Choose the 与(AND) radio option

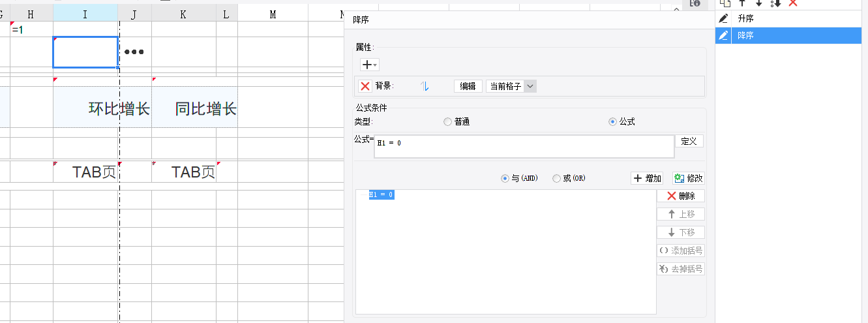tap(505, 178)
